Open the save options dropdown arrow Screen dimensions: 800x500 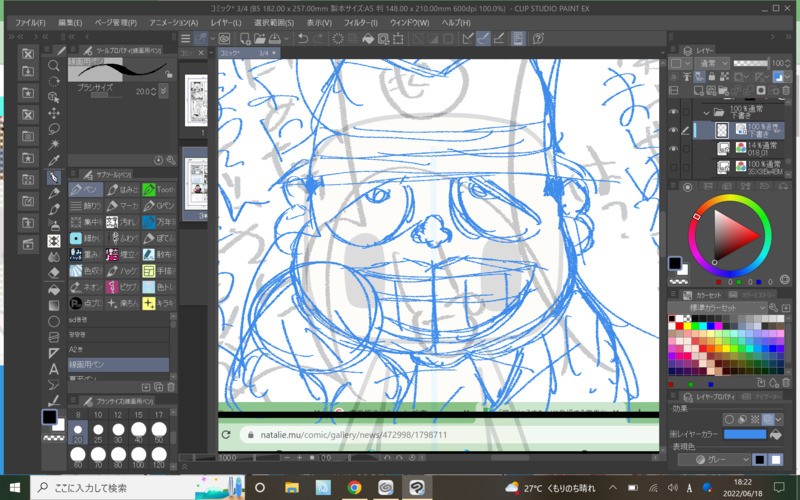287,39
